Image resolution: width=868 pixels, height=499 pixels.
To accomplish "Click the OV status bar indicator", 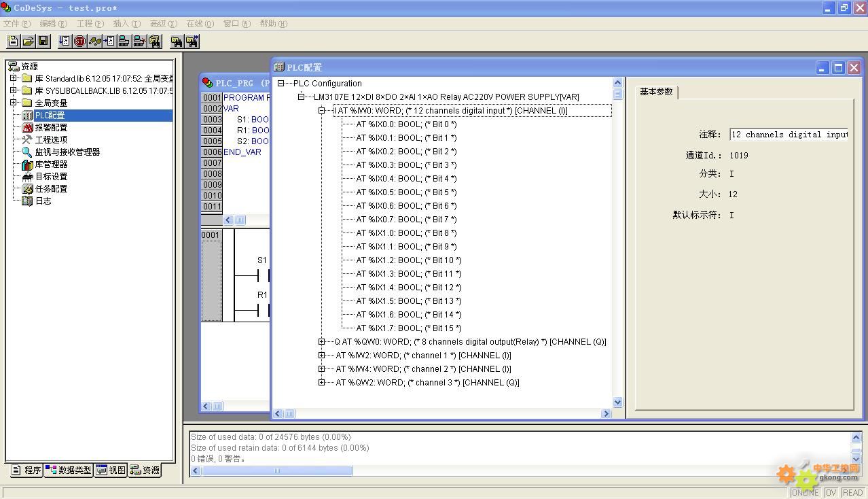I will pos(831,493).
